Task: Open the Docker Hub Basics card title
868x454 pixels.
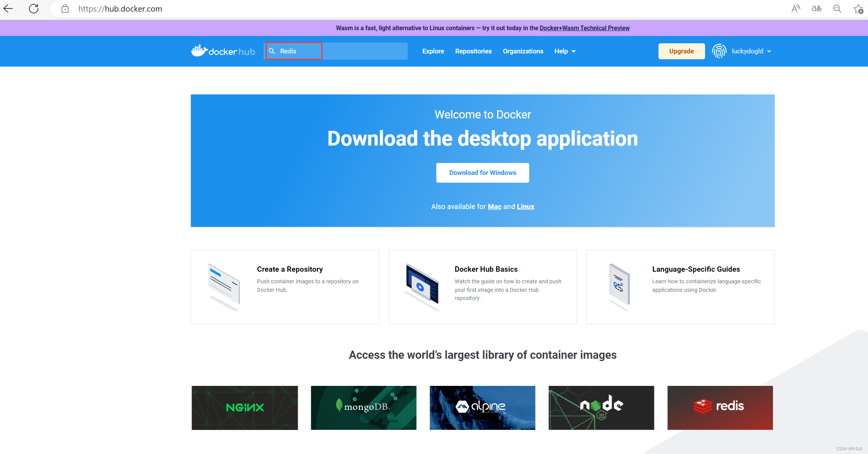Action: click(486, 269)
